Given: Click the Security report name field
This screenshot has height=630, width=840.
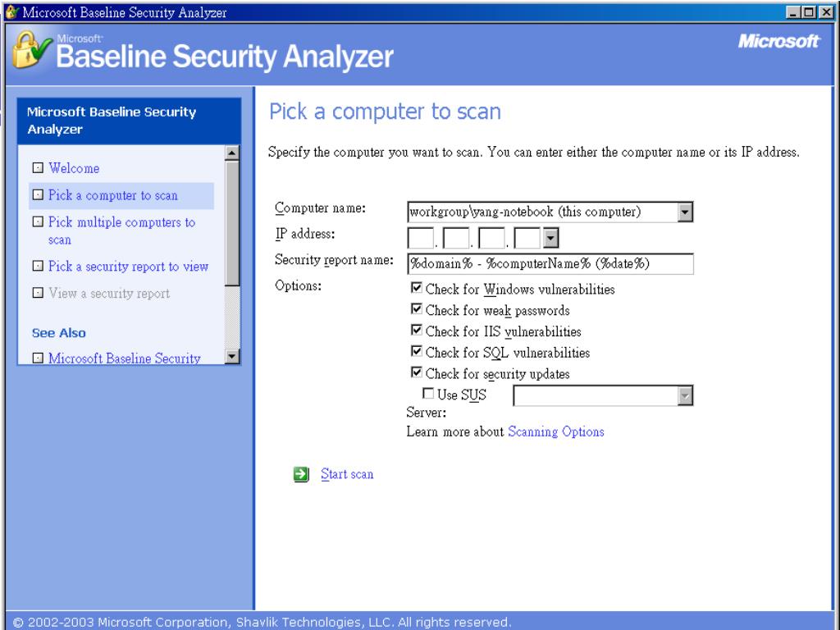Looking at the screenshot, I should (550, 264).
